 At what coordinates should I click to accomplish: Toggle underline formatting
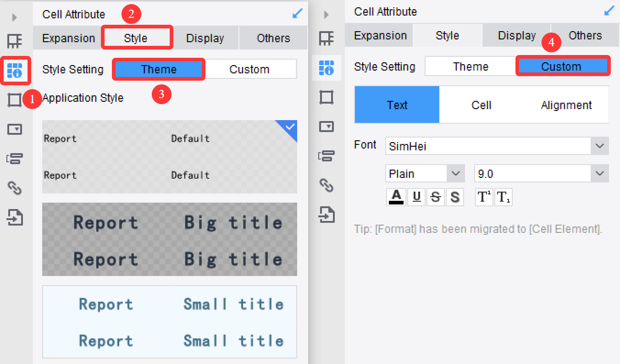(x=416, y=197)
